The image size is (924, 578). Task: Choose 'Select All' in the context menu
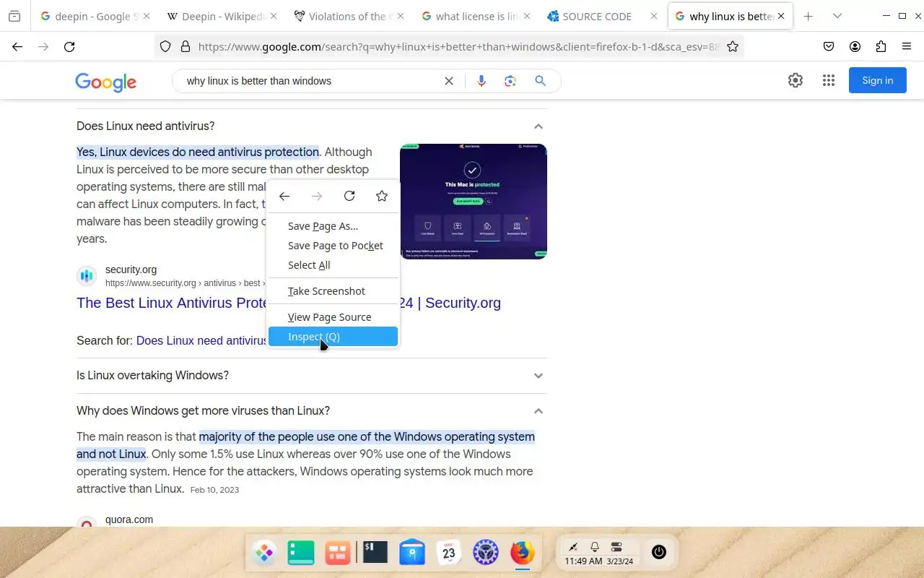coord(333,265)
